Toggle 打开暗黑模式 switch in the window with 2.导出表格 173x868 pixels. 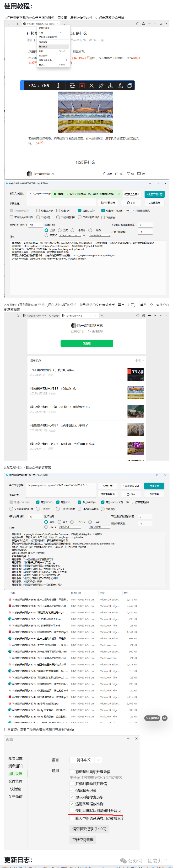point(130,211)
